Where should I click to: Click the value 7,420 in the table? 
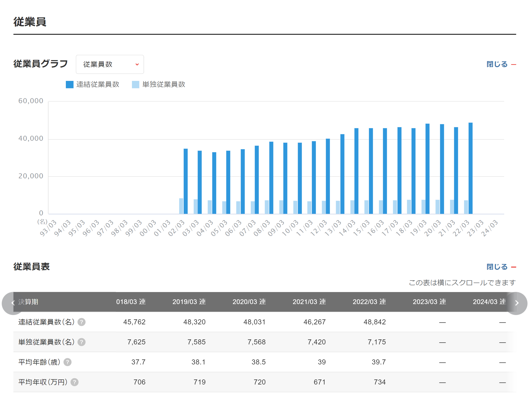pyautogui.click(x=317, y=342)
